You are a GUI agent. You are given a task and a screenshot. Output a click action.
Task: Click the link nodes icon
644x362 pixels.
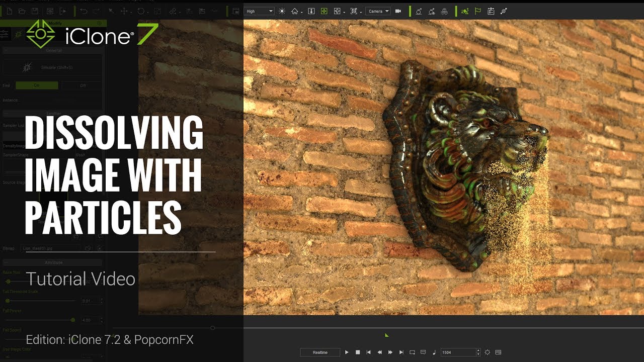pyautogui.click(x=504, y=11)
